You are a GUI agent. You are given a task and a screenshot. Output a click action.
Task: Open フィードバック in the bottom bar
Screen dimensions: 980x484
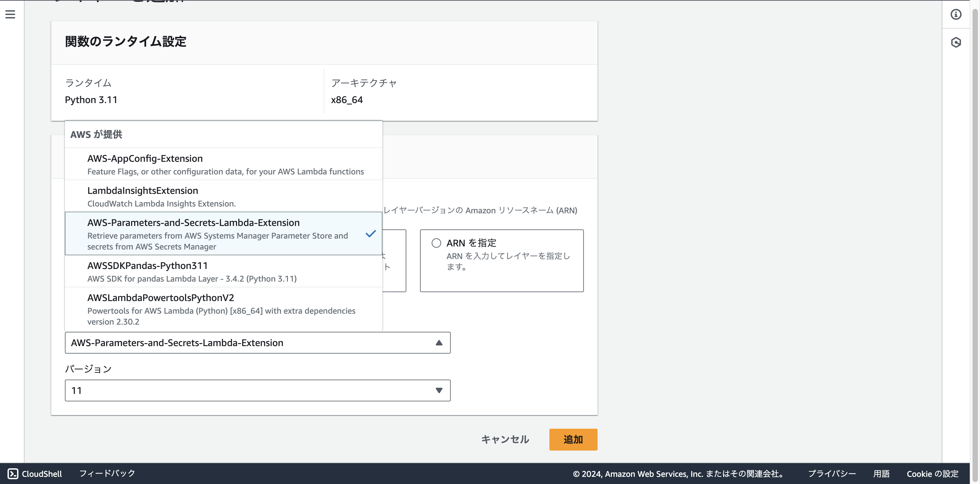[x=107, y=473]
